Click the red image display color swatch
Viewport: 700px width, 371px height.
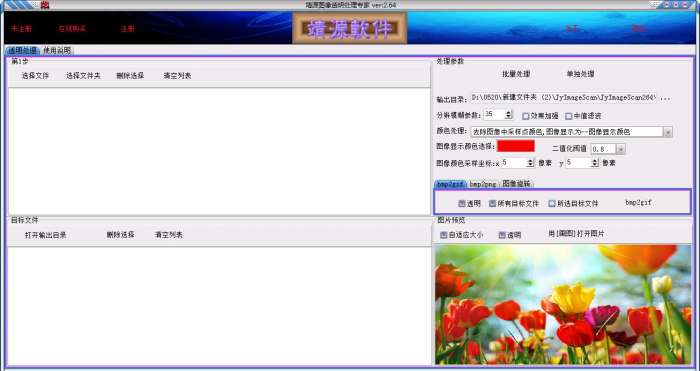[516, 146]
